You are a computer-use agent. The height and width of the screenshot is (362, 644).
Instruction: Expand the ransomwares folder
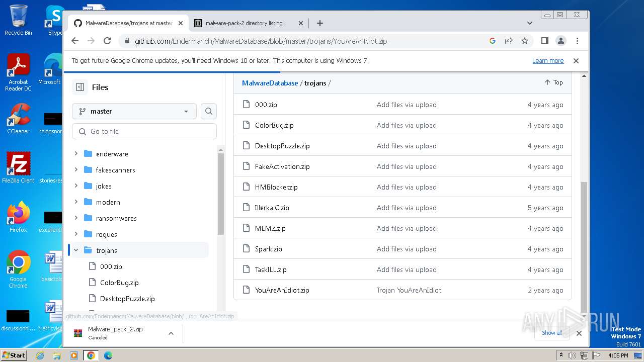[x=76, y=218]
